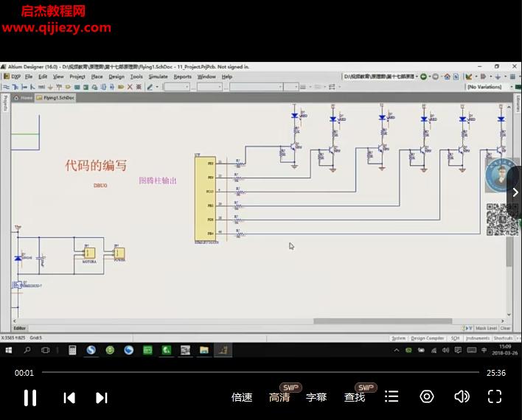Click the green back navigation button
The image size is (522, 420).
click(423, 77)
